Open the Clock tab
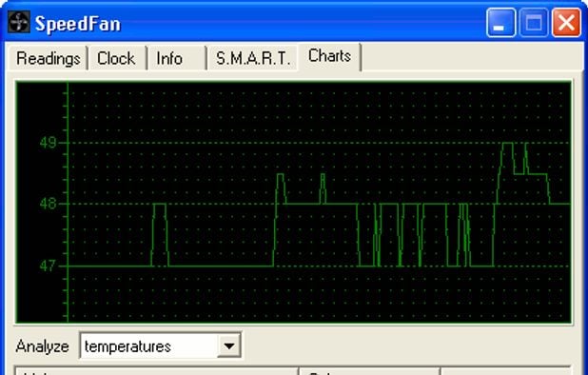This screenshot has width=588, height=375. coord(116,58)
